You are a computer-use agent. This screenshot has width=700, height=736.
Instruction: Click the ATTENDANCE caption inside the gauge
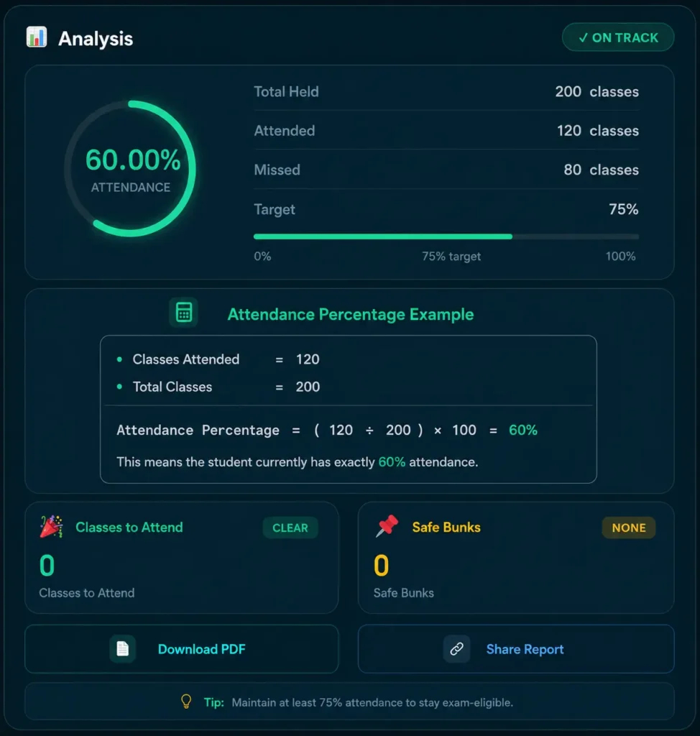pyautogui.click(x=131, y=188)
